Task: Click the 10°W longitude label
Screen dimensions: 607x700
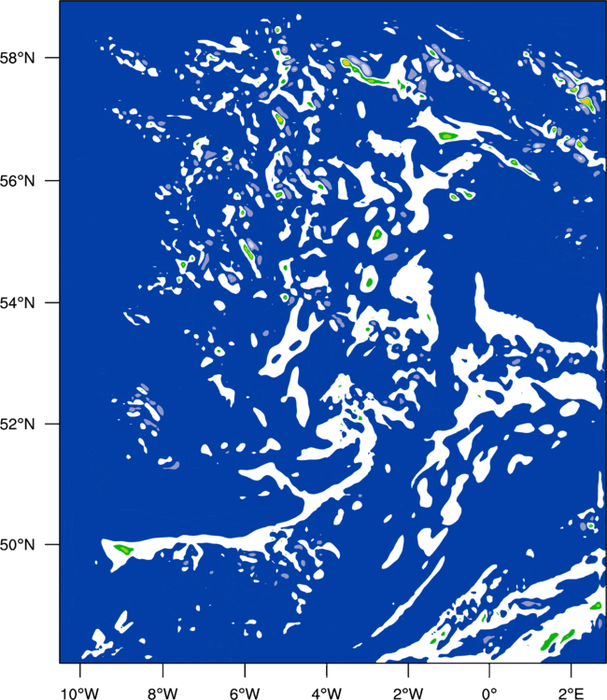Action: [x=80, y=693]
